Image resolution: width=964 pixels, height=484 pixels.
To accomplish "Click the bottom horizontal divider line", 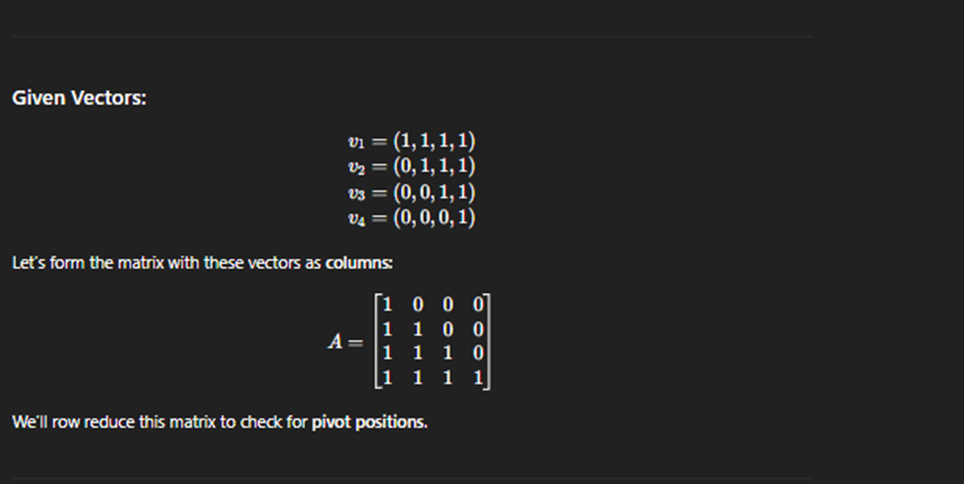I will 412,478.
